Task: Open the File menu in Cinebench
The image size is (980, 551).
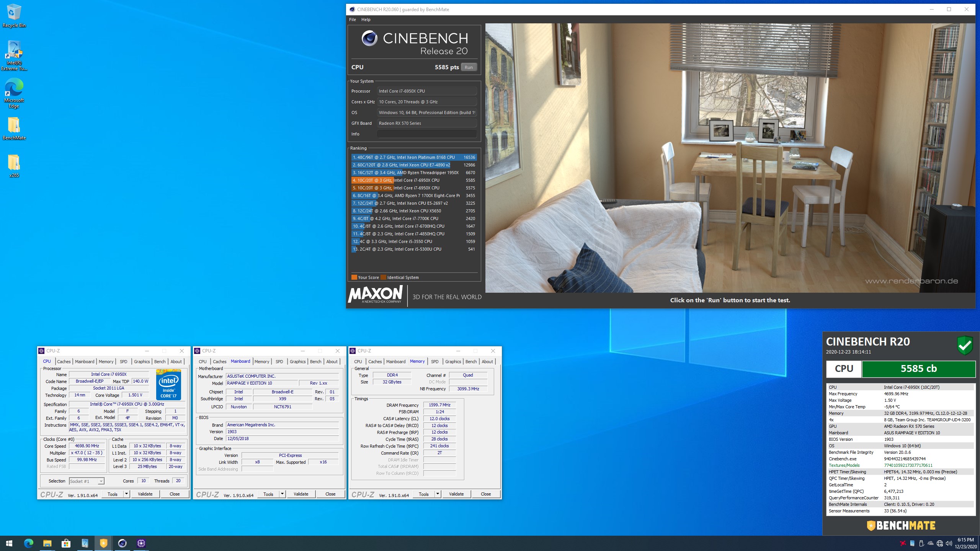Action: pyautogui.click(x=353, y=20)
